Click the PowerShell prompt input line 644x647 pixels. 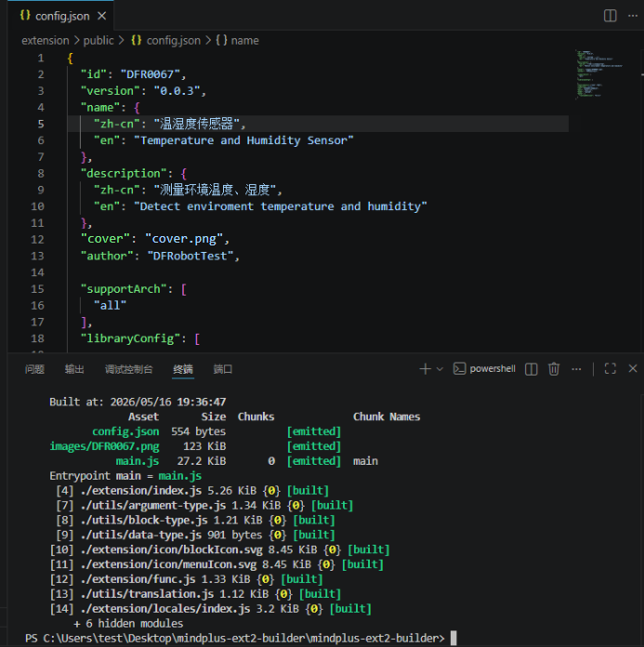(241, 639)
